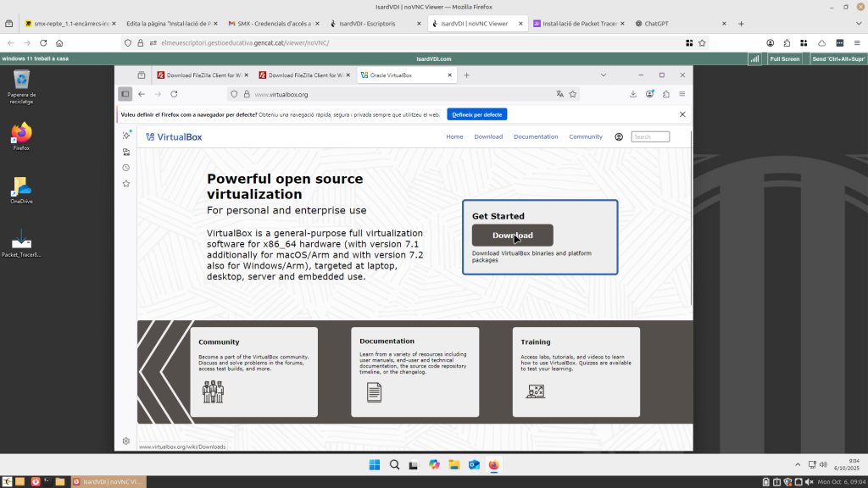The image size is (868, 488).
Task: Toggle Full Screen in the noVNC bar
Action: 784,59
